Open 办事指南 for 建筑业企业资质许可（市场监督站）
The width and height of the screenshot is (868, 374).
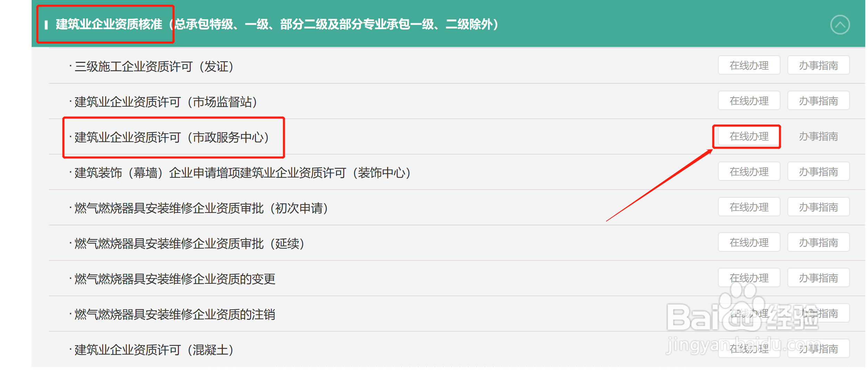pos(818,101)
